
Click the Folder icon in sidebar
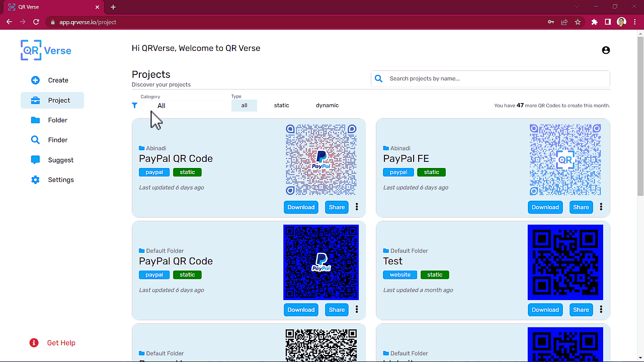(35, 120)
